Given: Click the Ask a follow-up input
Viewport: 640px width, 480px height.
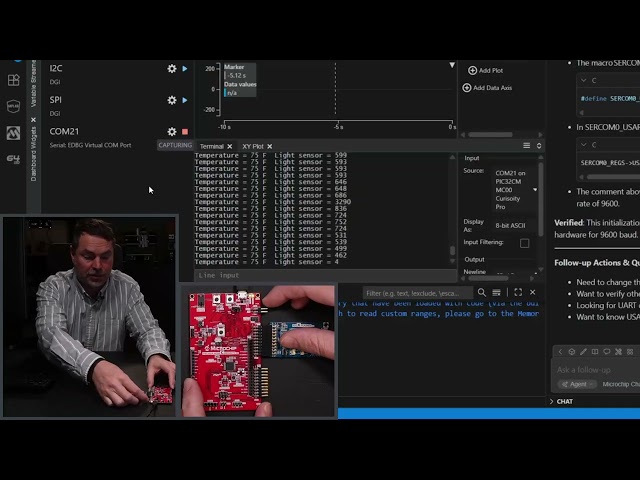Looking at the screenshot, I should point(597,370).
